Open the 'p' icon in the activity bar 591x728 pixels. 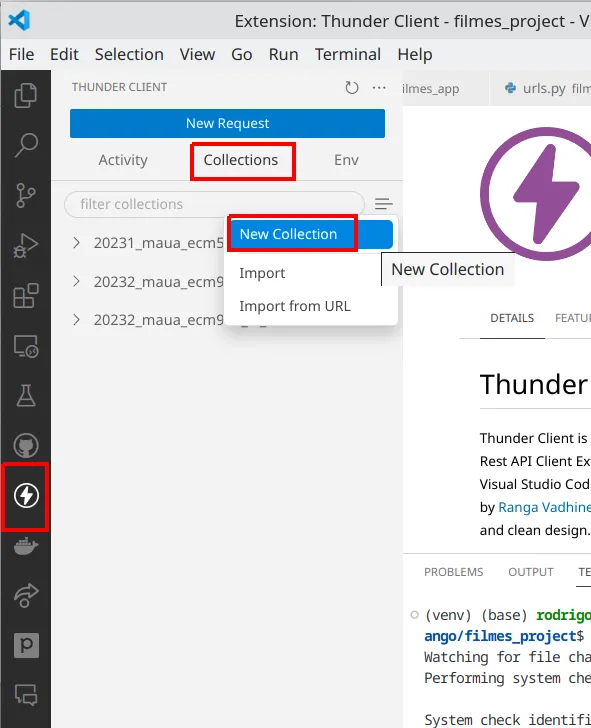[x=26, y=645]
